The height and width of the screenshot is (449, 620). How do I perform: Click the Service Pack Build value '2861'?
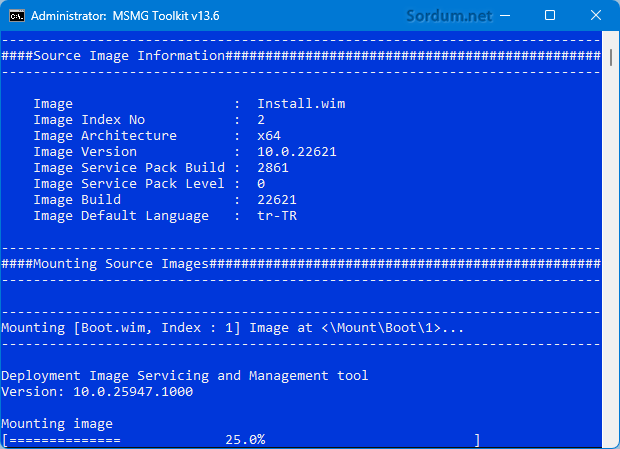(x=273, y=168)
